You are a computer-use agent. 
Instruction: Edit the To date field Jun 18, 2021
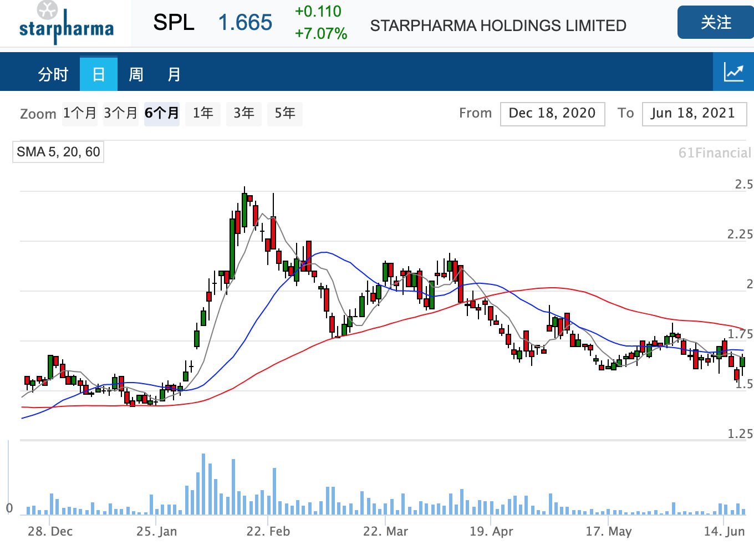tap(694, 114)
